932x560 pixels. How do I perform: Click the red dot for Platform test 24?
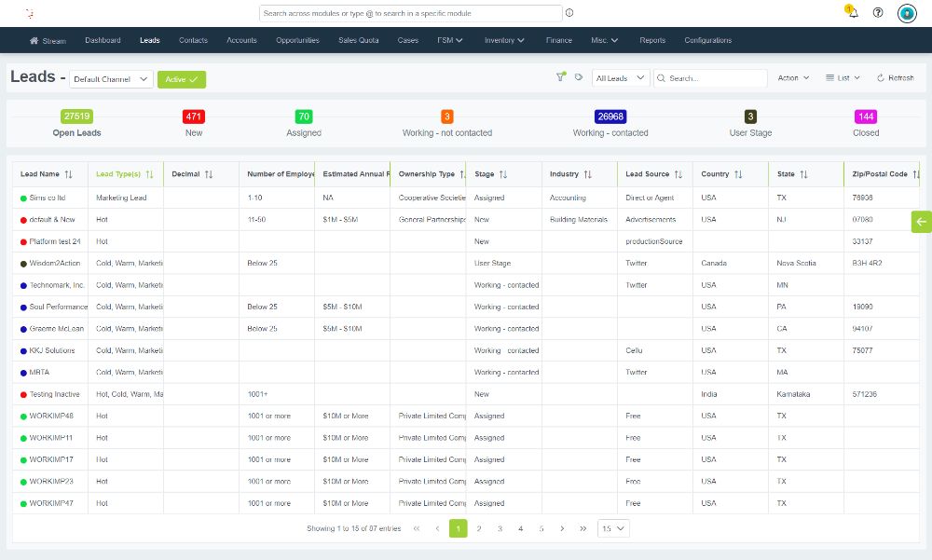tap(23, 241)
